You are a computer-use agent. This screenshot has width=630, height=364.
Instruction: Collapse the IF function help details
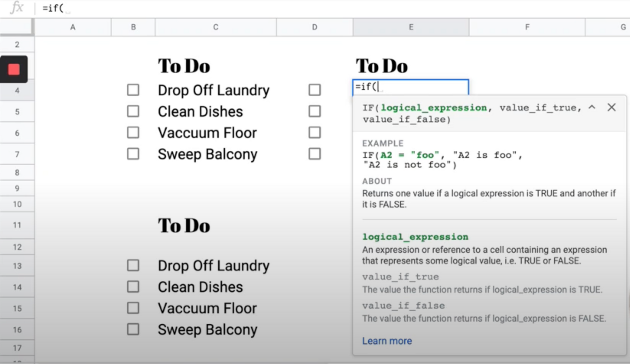pos(592,107)
